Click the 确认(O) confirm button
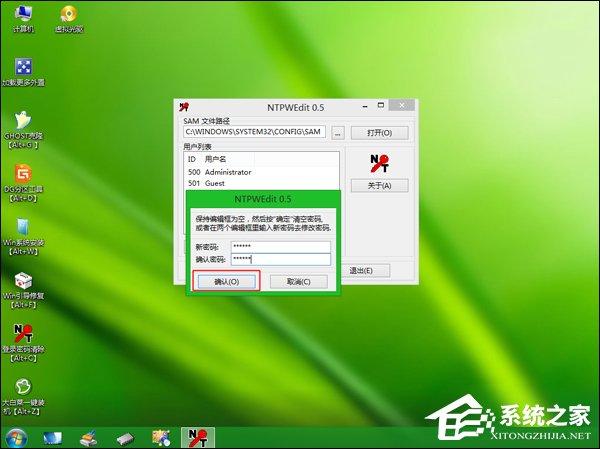Viewport: 600px width, 449px height. coord(226,282)
